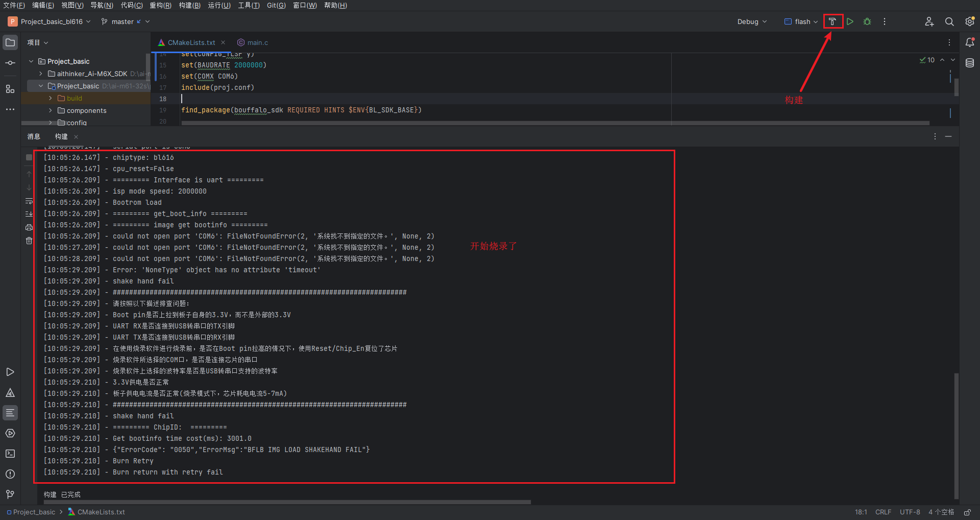
Task: Open Project_basic_bl616 project dropdown
Action: tap(49, 21)
